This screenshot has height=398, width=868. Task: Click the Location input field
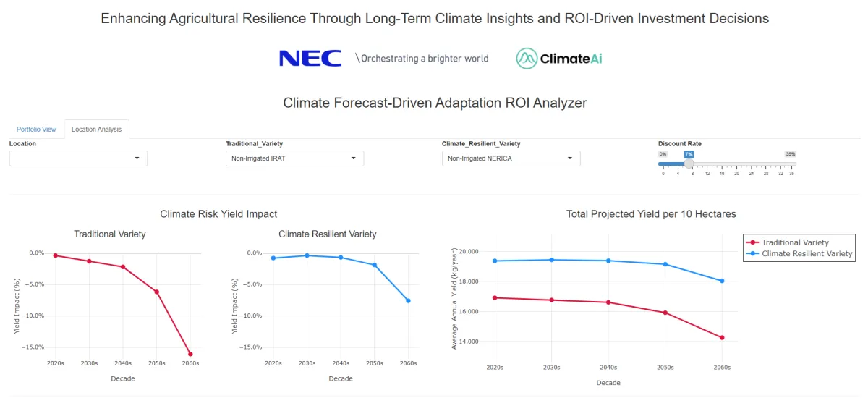(78, 158)
